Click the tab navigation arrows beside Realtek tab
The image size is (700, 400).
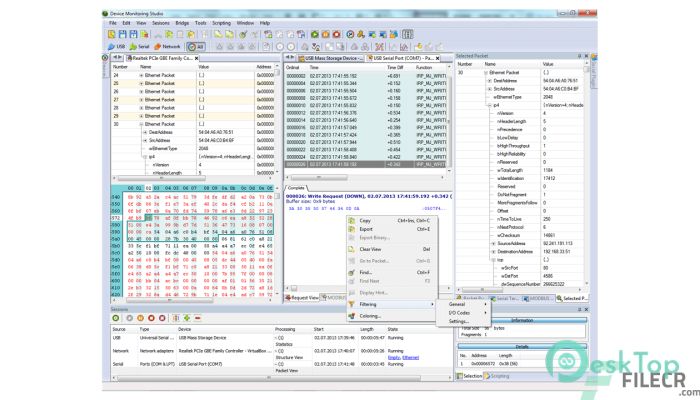pos(117,58)
